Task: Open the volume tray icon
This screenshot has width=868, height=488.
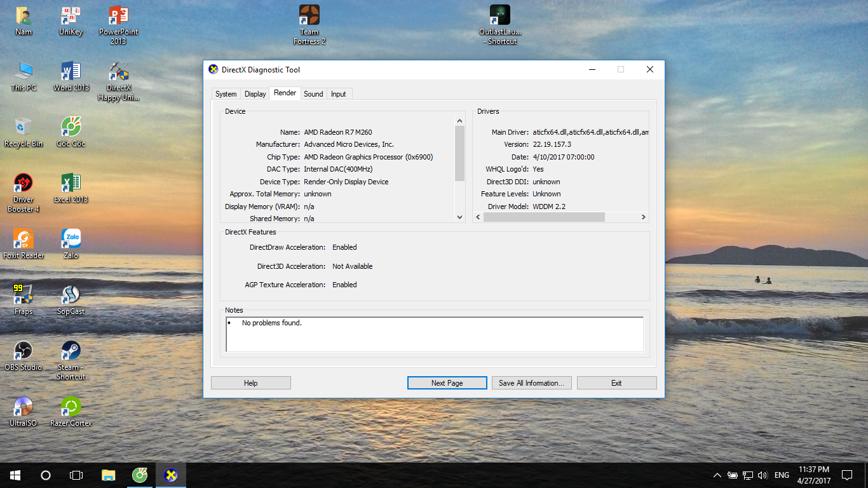Action: [x=763, y=475]
